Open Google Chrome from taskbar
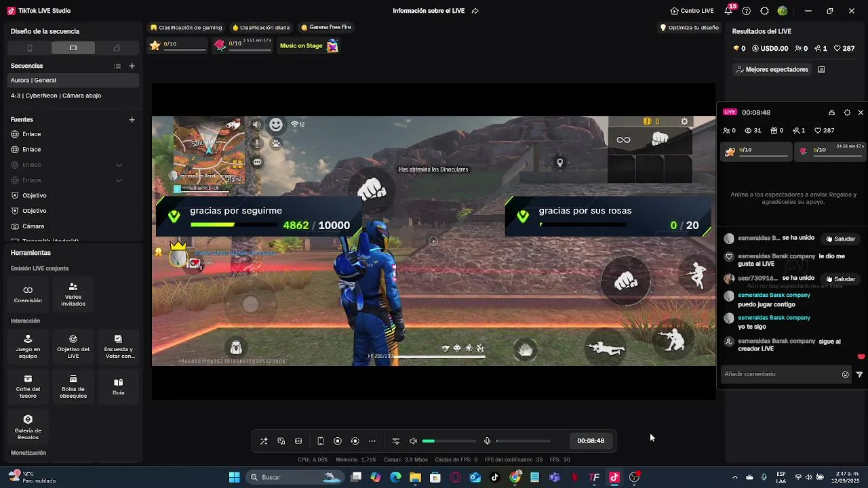Viewport: 868px width, 488px height. point(515,477)
